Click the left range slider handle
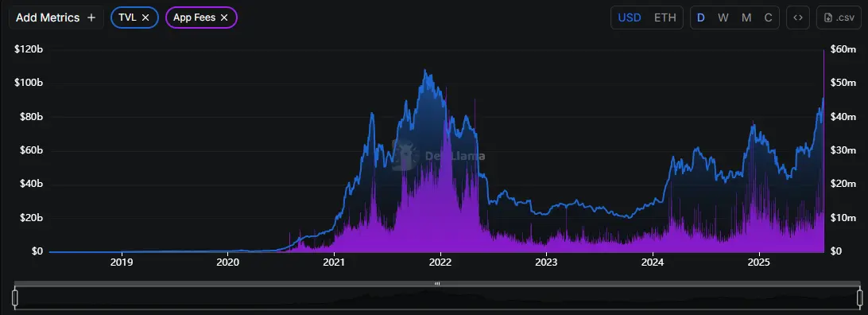The image size is (868, 315). (15, 297)
